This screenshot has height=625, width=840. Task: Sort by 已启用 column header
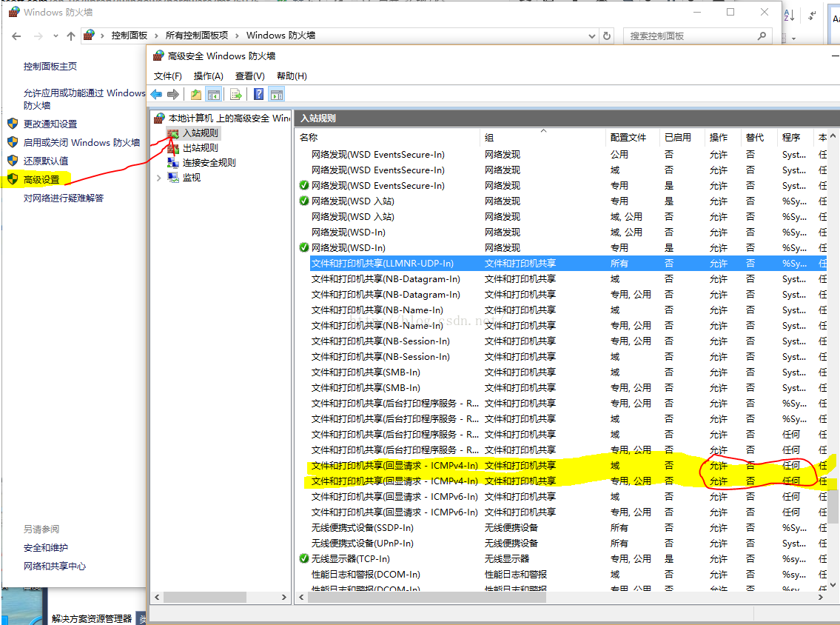pyautogui.click(x=682, y=138)
